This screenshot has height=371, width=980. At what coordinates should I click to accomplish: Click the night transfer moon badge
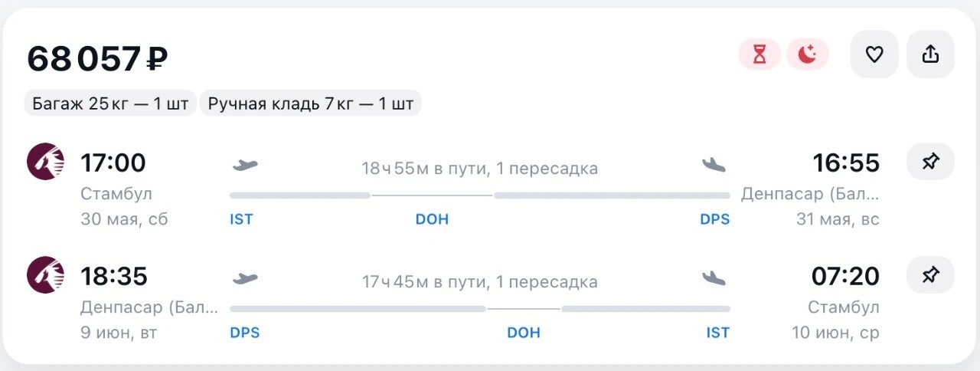point(808,54)
